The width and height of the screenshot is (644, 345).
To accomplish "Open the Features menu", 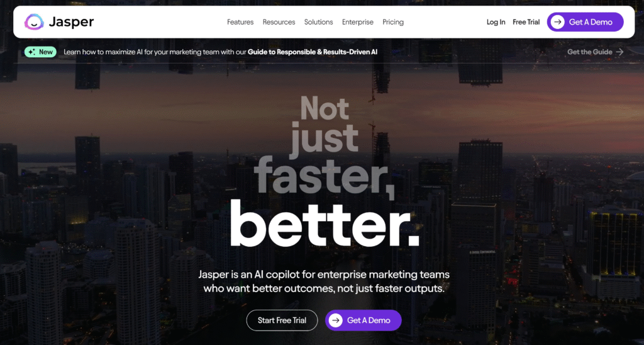I will pyautogui.click(x=240, y=22).
